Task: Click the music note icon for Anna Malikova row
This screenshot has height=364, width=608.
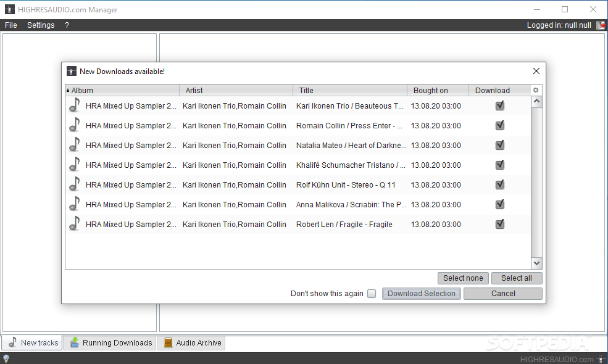Action: click(75, 204)
